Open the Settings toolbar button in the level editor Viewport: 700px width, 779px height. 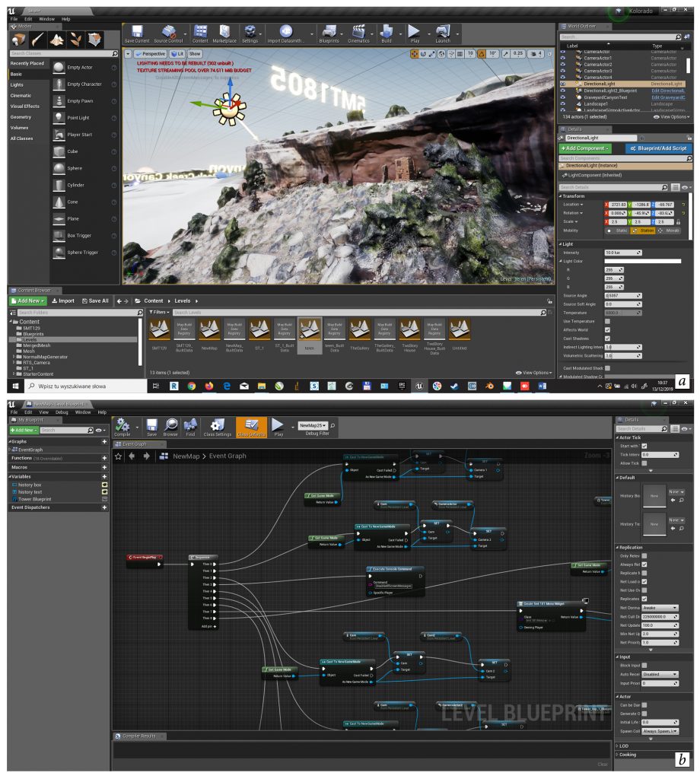(250, 33)
